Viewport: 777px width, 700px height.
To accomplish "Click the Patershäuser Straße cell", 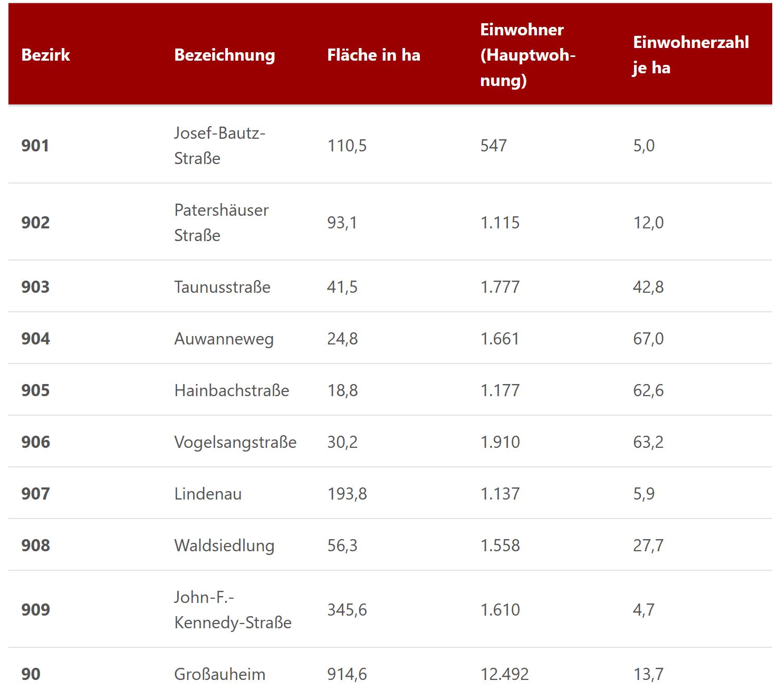I will point(221,223).
